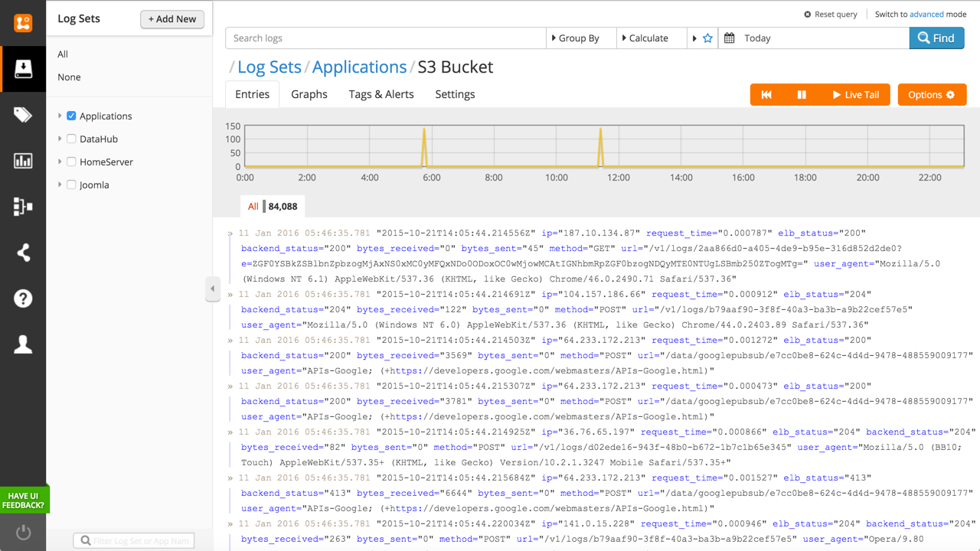980x551 pixels.
Task: Open the dashboards chart icon in sidebar
Action: pyautogui.click(x=23, y=161)
